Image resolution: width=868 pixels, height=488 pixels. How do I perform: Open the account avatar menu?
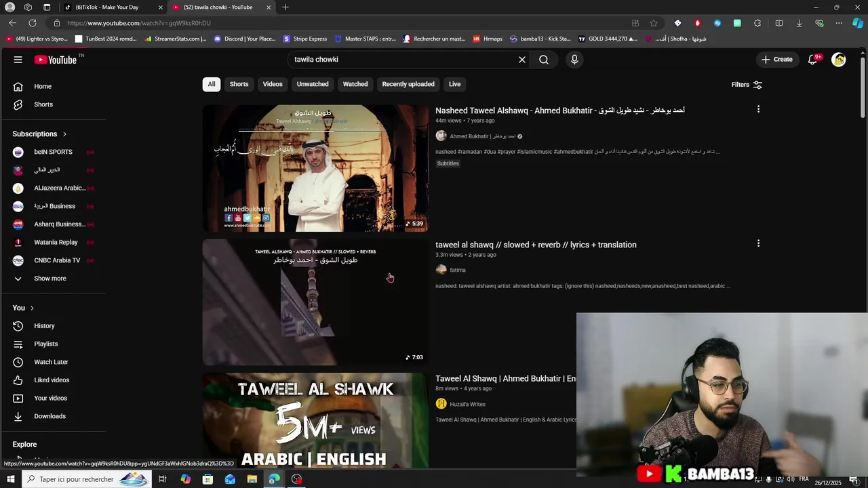click(839, 60)
